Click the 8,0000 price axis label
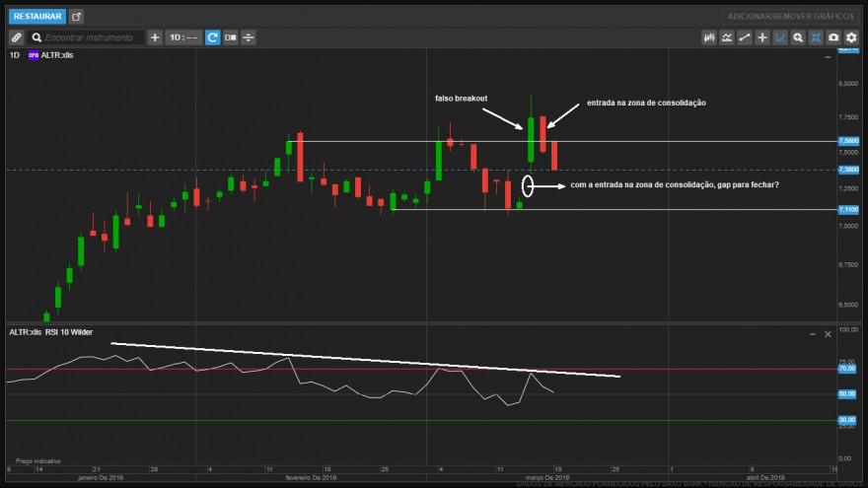 tap(848, 84)
